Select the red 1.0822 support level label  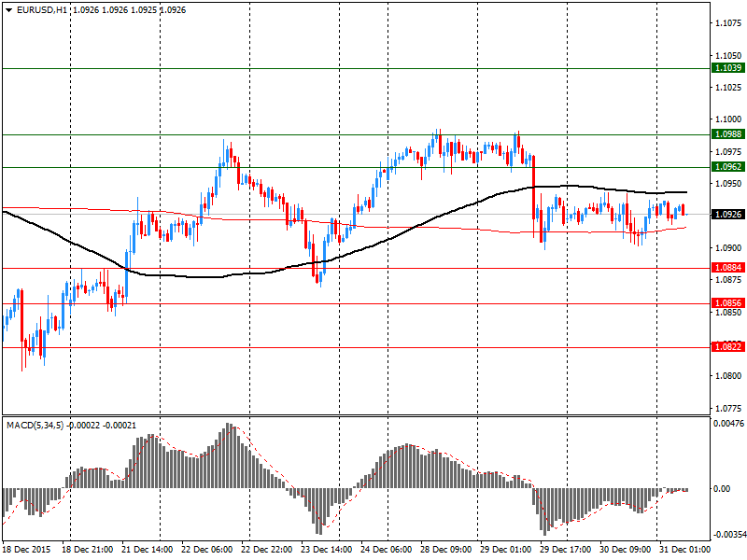tap(728, 346)
